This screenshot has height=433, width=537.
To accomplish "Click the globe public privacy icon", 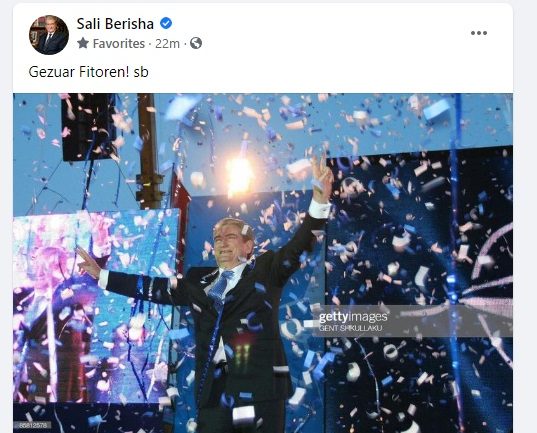I will click(x=196, y=43).
